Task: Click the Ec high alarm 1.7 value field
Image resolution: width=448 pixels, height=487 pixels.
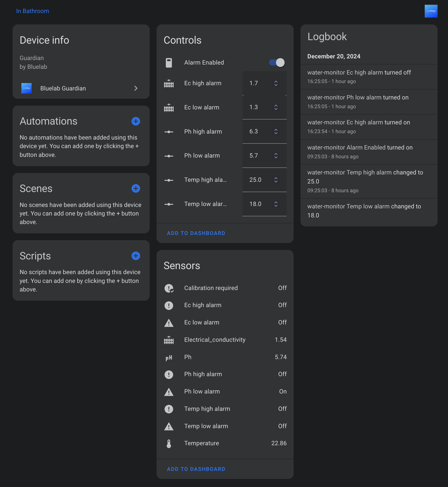Action: point(264,83)
